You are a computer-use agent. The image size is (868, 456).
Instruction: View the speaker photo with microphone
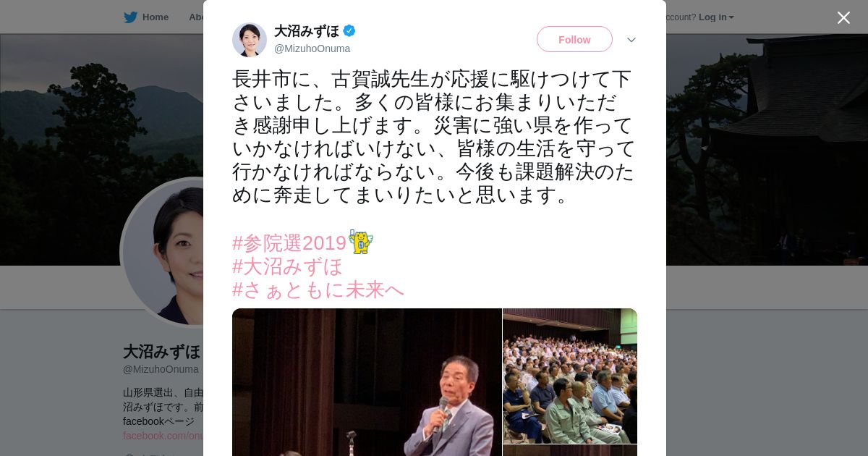pos(367,382)
